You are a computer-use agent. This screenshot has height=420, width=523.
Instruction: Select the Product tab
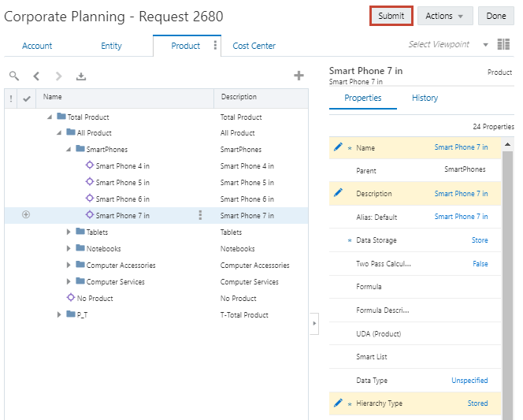point(185,46)
